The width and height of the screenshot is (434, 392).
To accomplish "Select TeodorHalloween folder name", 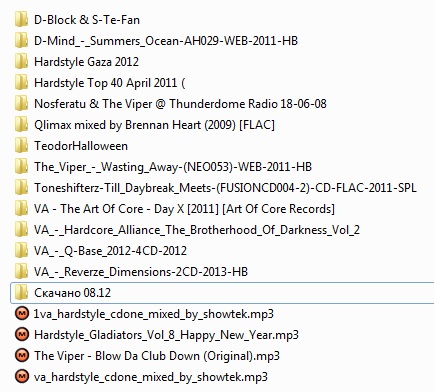I will [x=81, y=146].
